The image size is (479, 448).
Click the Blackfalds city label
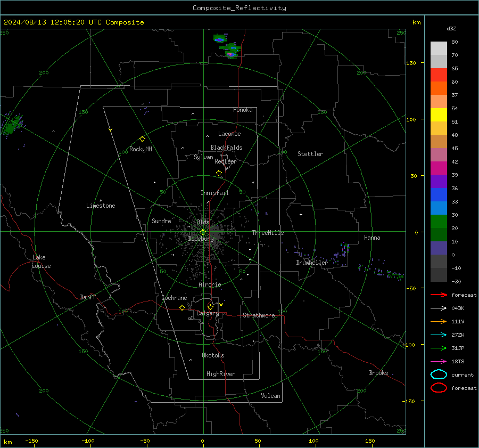(226, 148)
